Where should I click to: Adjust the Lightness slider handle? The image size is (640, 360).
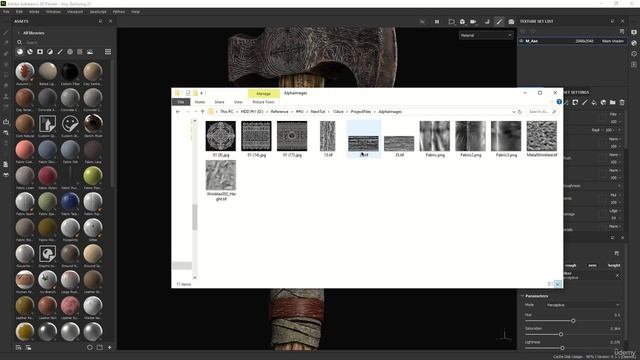tap(562, 348)
